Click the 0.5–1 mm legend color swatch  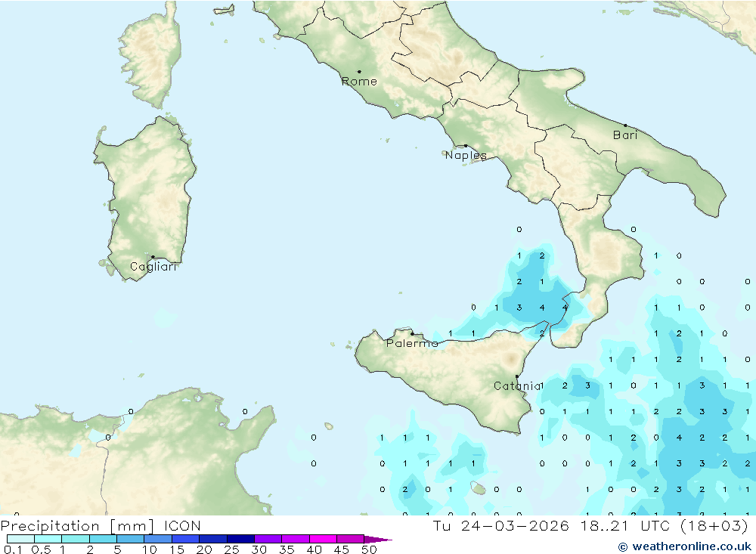48,539
